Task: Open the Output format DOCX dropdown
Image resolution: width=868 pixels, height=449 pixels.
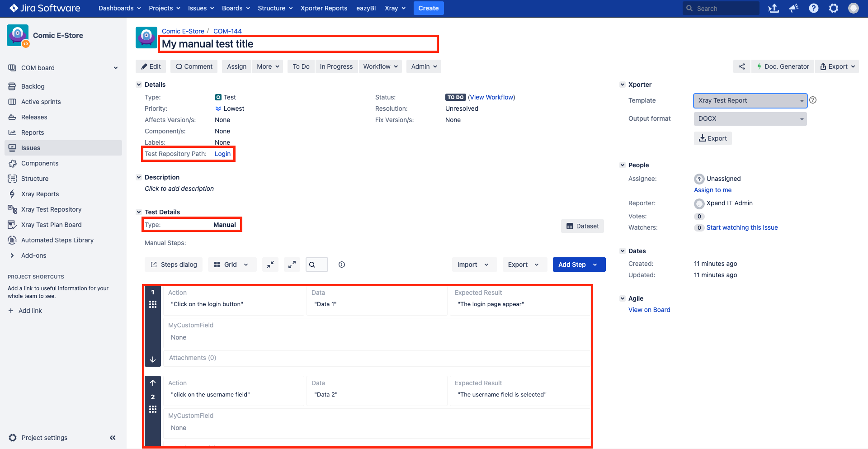Action: click(x=750, y=118)
